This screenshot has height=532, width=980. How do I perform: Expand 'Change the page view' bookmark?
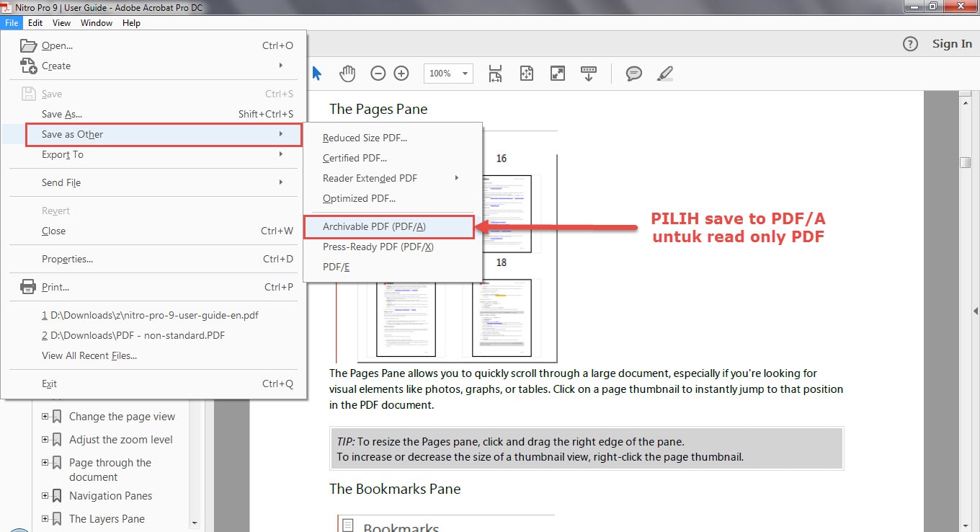pos(45,416)
